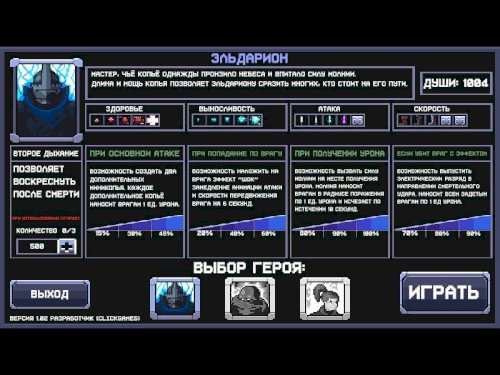Click the red warning text under Second Wind
The width and height of the screenshot is (500, 375).
pos(46,218)
